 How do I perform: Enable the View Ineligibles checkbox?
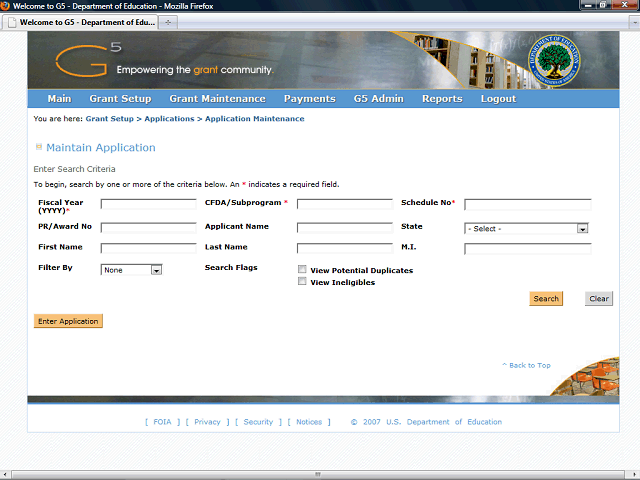coord(302,281)
